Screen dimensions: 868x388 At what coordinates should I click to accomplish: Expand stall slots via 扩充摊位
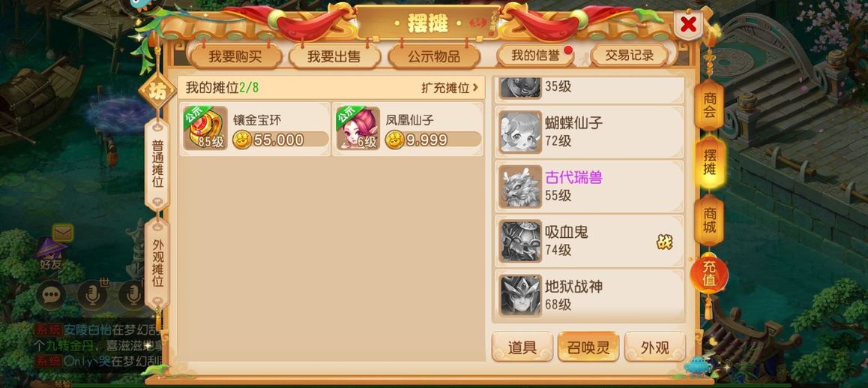point(450,88)
